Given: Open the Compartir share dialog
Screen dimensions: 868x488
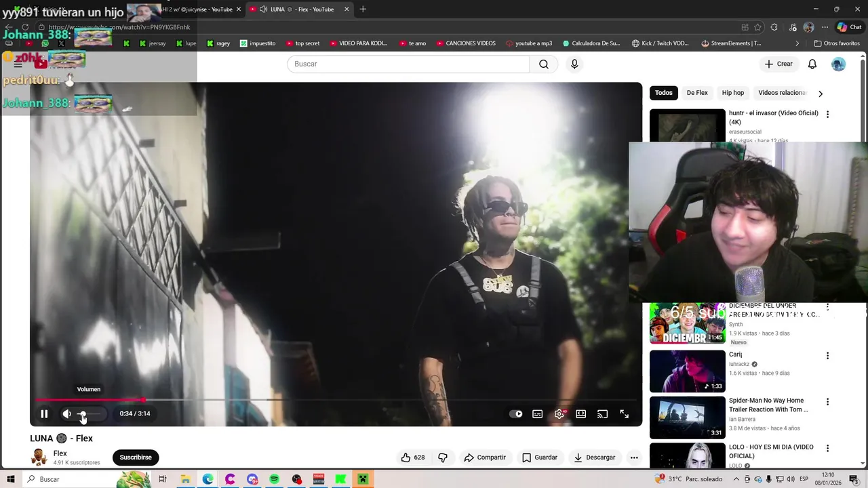Looking at the screenshot, I should coord(485,457).
